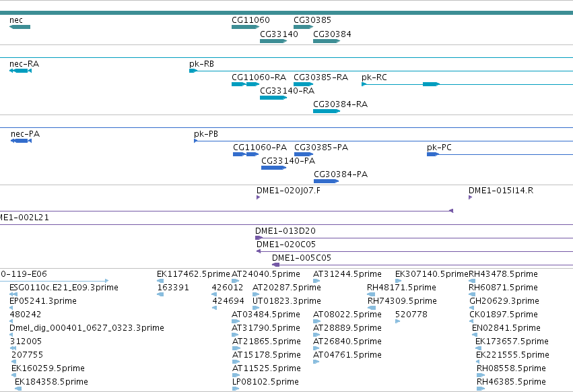This screenshot has height=392, width=573.
Task: Open the nec-RA transcript glyph
Action: [20, 71]
